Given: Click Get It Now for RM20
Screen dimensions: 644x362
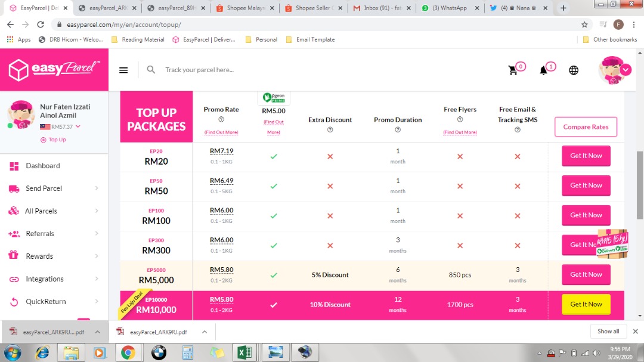Looking at the screenshot, I should click(586, 156).
